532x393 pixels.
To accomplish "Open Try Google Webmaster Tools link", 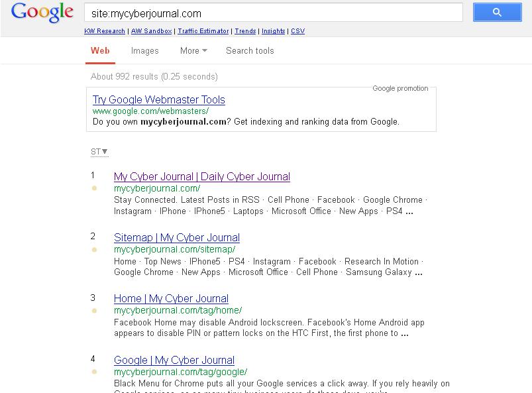I will (159, 100).
